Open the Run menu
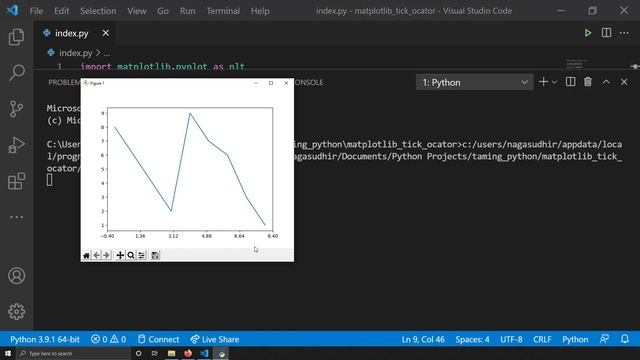 tap(187, 11)
